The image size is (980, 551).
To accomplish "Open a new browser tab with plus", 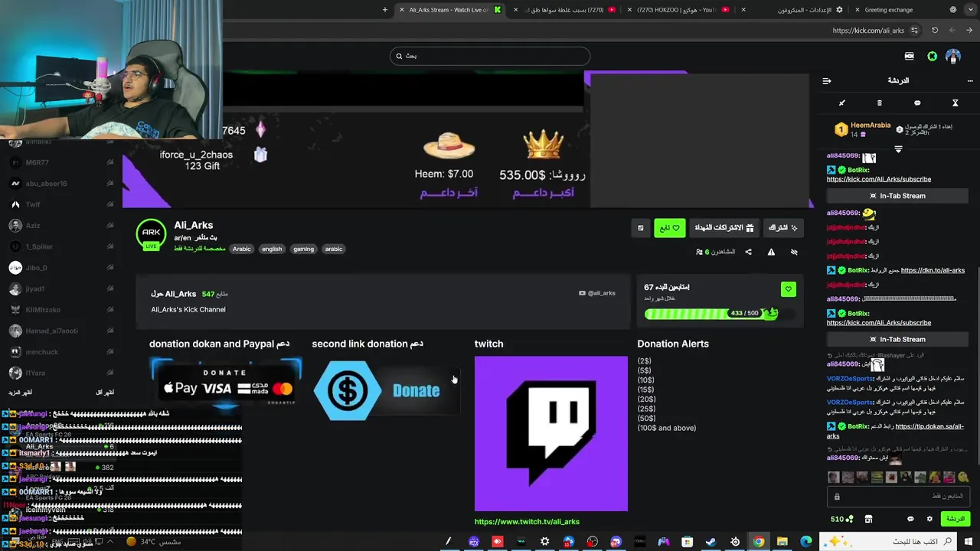I will pyautogui.click(x=385, y=10).
